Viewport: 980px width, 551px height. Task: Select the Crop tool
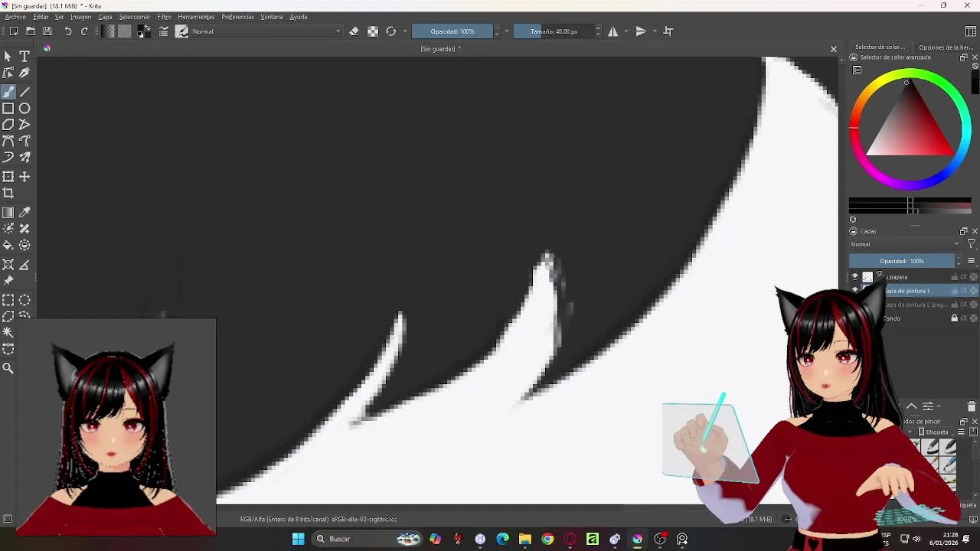tap(8, 193)
